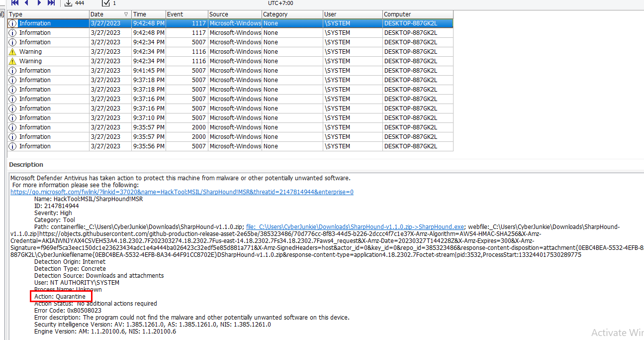The height and width of the screenshot is (340, 644).
Task: Select the 5007 event at 9:42:34 PM
Action: (x=230, y=42)
